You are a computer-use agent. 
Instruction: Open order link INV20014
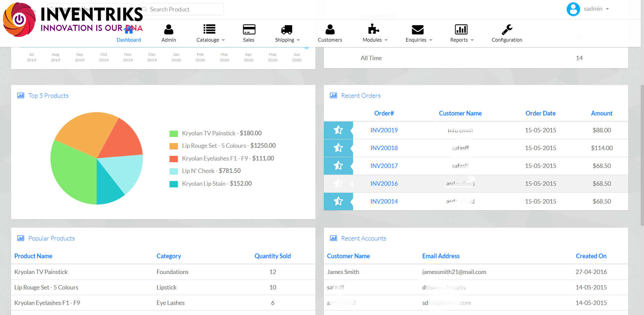384,201
